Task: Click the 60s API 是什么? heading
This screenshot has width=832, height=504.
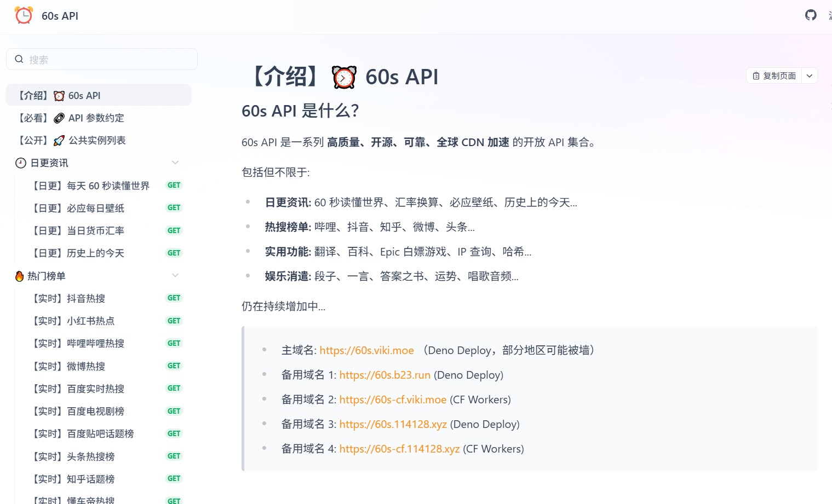Action: (x=300, y=111)
